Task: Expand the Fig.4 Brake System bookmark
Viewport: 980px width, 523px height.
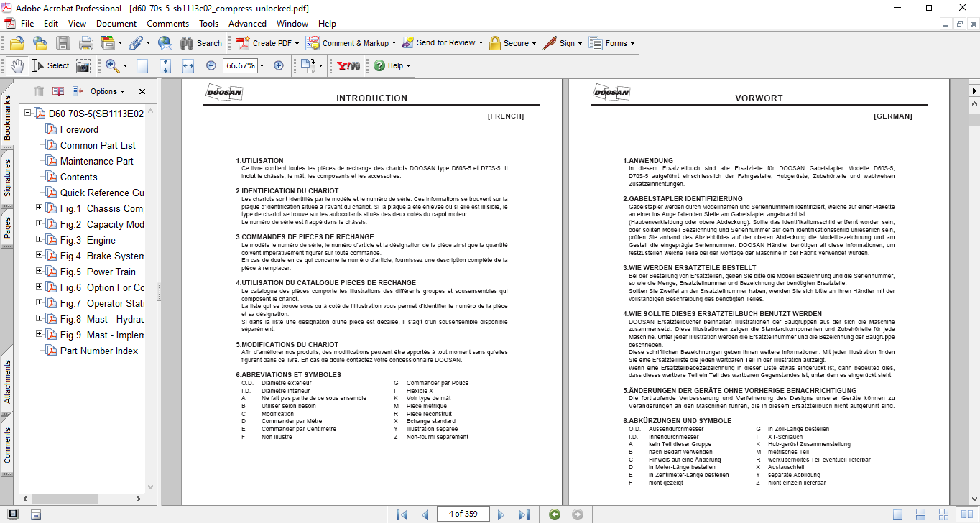Action: tap(40, 256)
